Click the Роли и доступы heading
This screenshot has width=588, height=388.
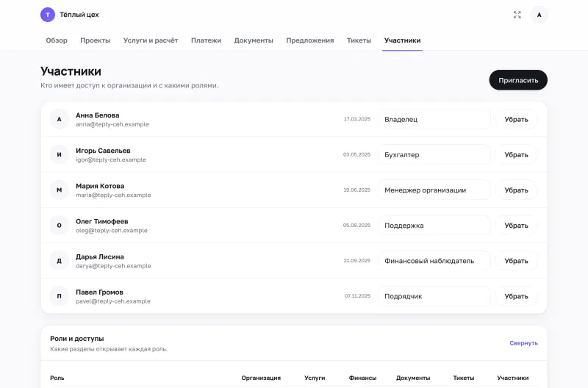77,339
